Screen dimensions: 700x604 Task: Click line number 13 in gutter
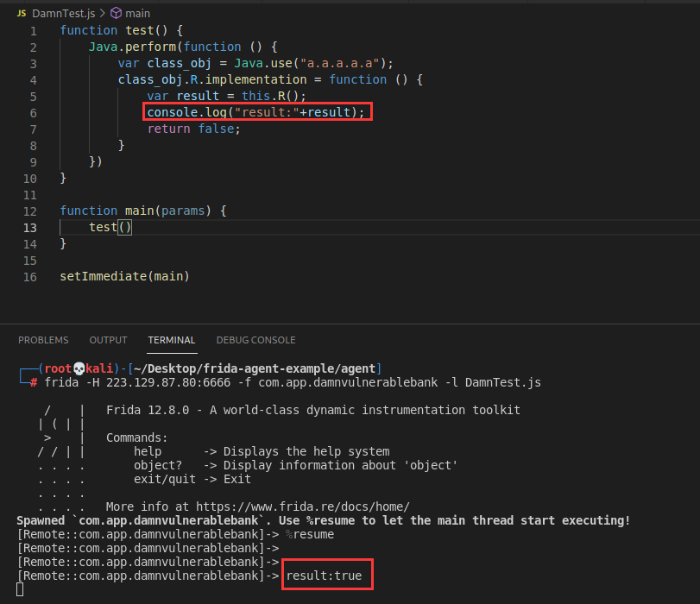[30, 228]
